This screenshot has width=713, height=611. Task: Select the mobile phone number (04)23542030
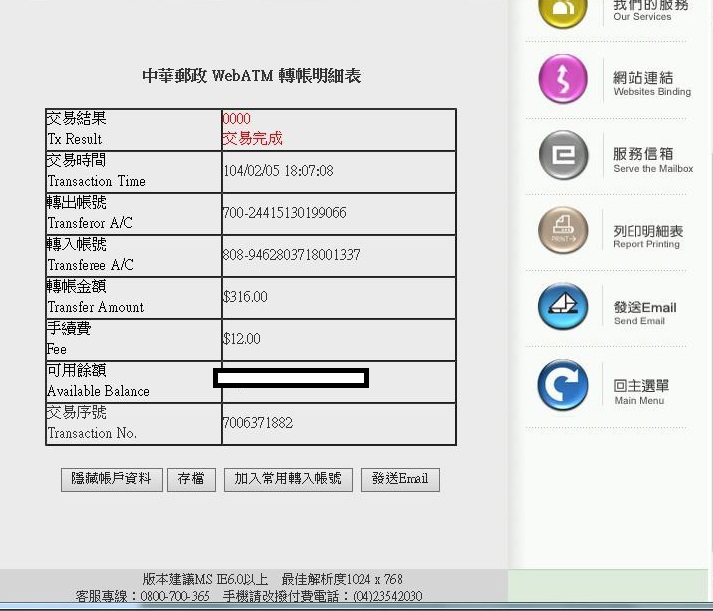pos(388,596)
